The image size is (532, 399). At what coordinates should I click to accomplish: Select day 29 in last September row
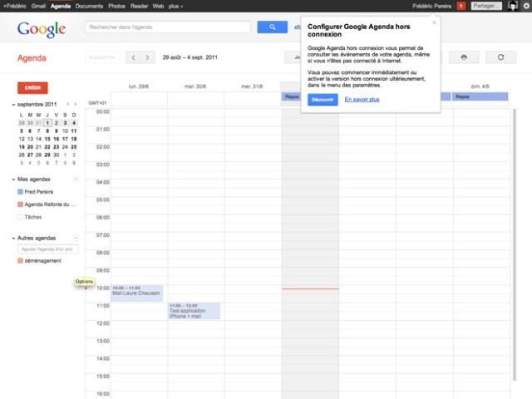47,155
